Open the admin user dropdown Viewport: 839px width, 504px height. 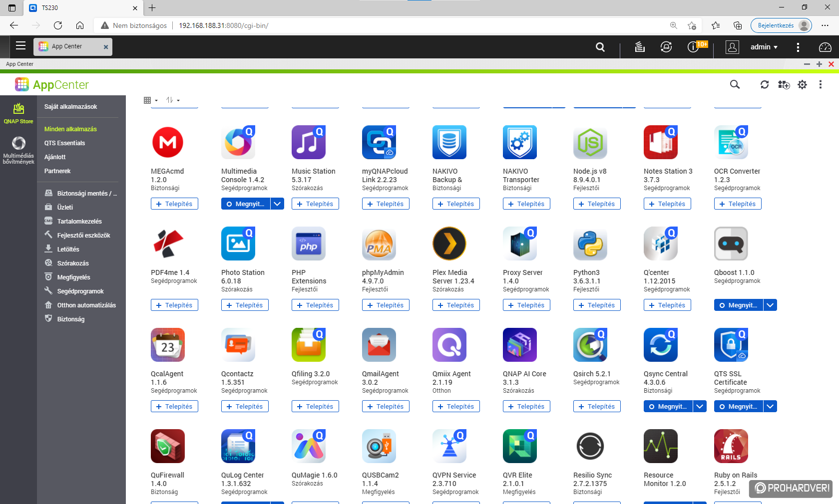(764, 47)
